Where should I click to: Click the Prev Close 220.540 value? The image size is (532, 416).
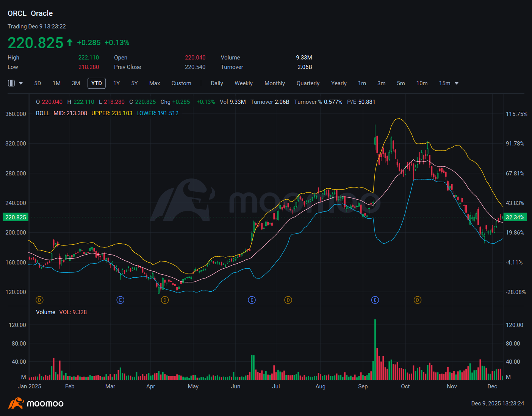click(195, 67)
